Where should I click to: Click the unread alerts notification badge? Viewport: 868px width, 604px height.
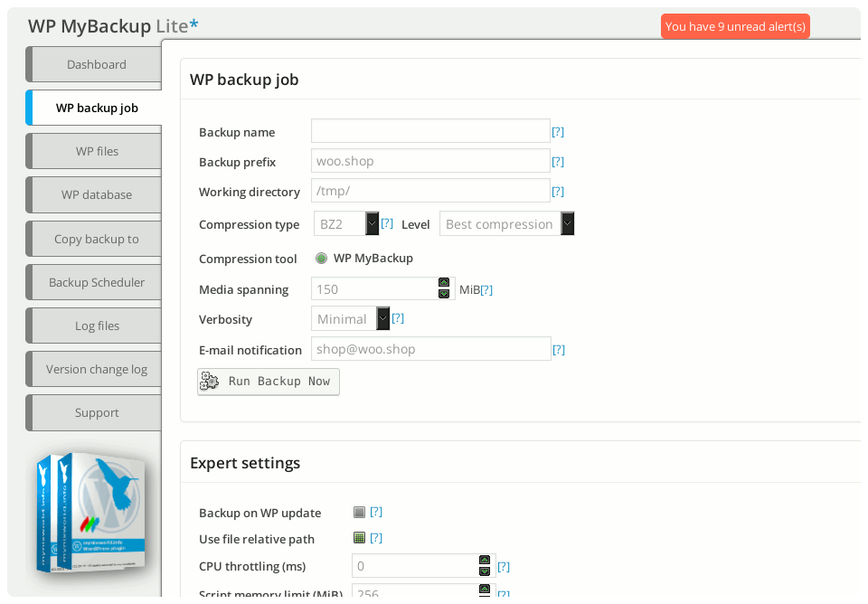(x=735, y=26)
